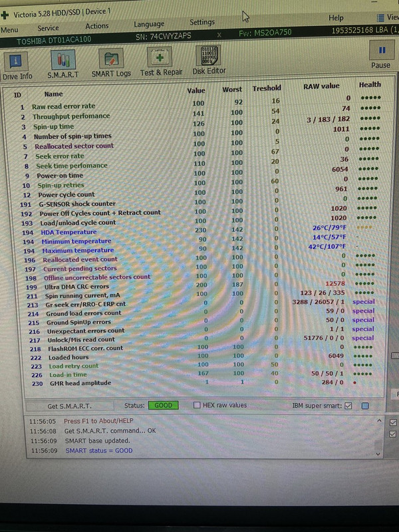Open the Drive Info tab icon
This screenshot has width=399, height=532.
[x=16, y=62]
